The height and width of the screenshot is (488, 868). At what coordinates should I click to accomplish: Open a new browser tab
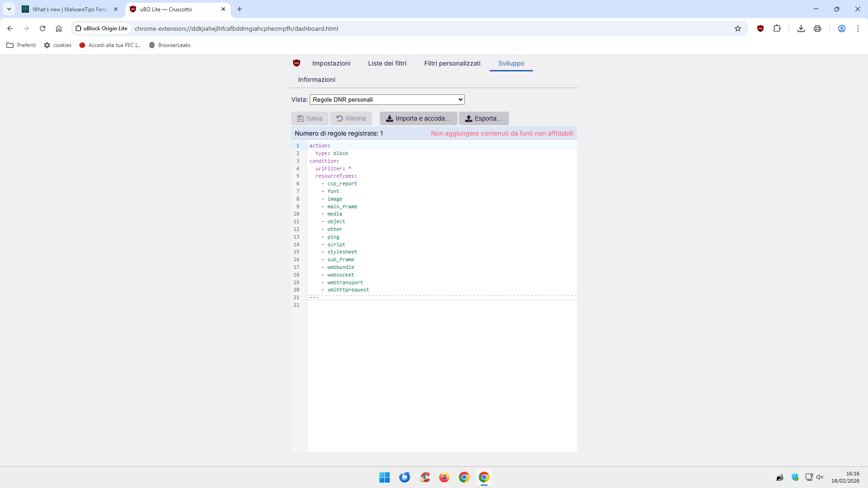[x=240, y=9]
